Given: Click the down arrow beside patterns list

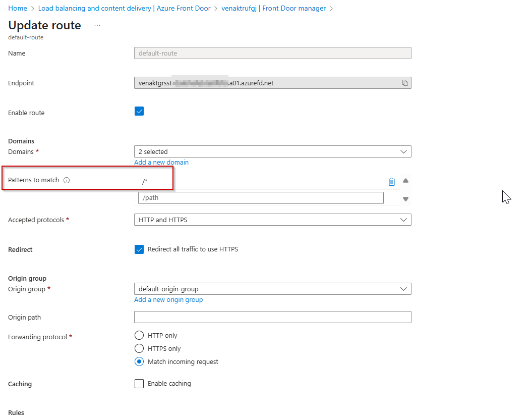Looking at the screenshot, I should pos(405,199).
